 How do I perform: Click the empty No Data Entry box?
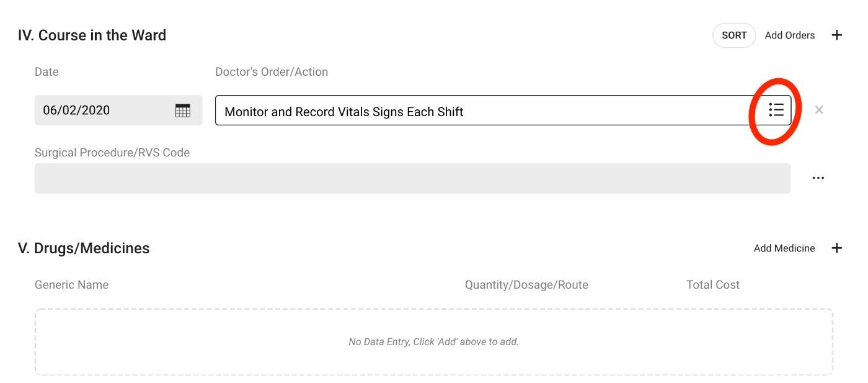434,341
